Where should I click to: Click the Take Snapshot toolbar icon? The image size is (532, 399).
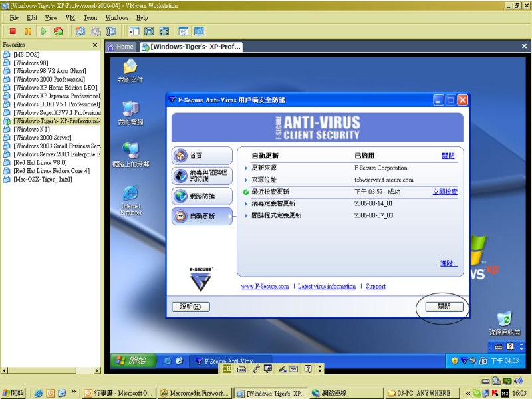tap(80, 31)
